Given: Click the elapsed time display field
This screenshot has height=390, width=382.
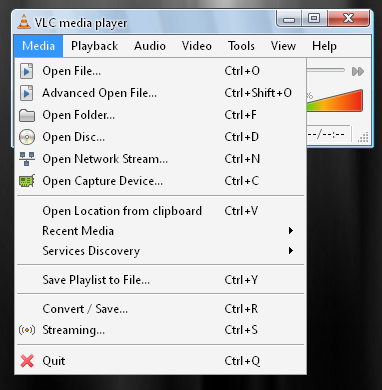Looking at the screenshot, I should click(x=328, y=135).
